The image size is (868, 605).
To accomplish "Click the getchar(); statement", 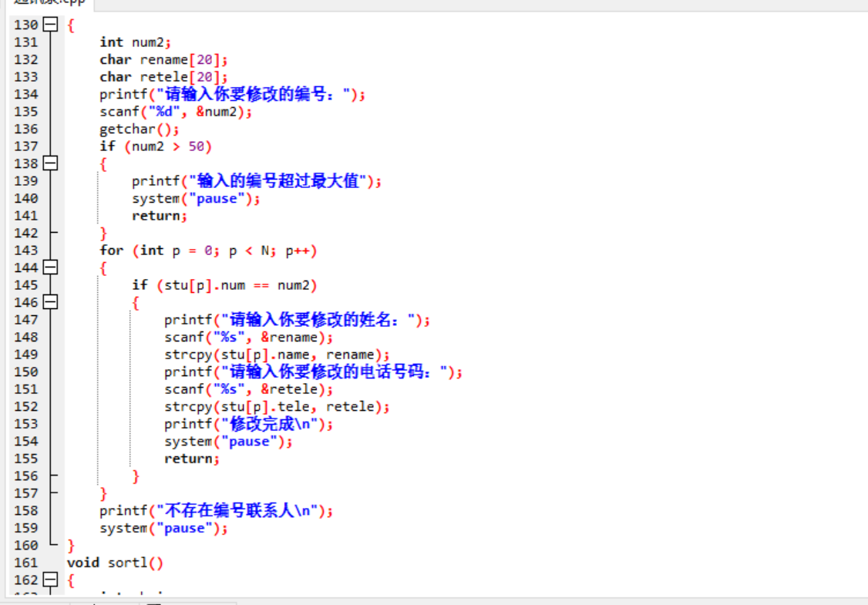I will [x=140, y=129].
